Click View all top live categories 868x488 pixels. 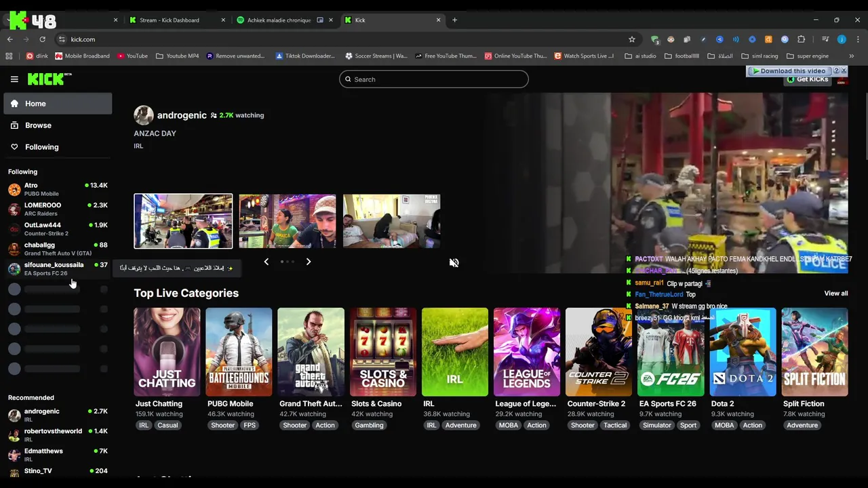coord(836,293)
